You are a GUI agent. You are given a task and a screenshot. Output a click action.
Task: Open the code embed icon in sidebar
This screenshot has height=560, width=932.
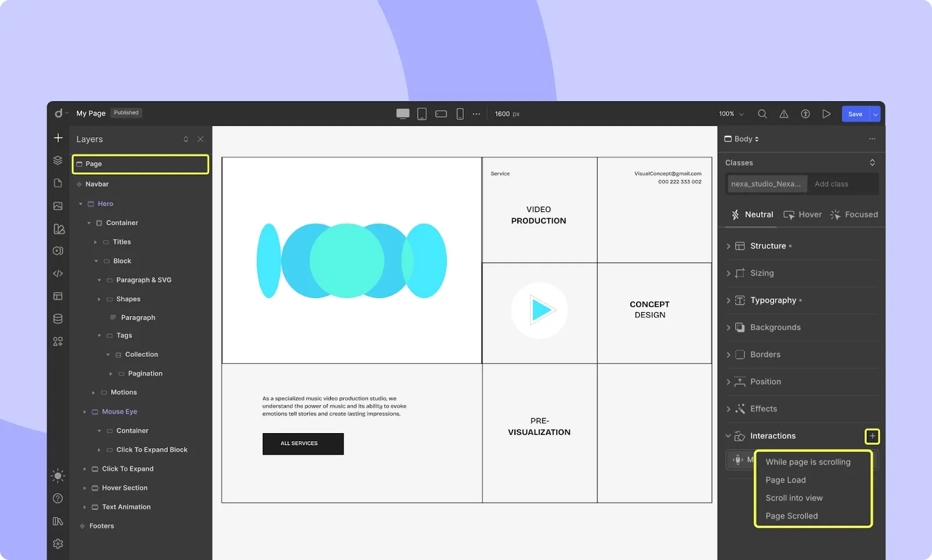pos(58,274)
